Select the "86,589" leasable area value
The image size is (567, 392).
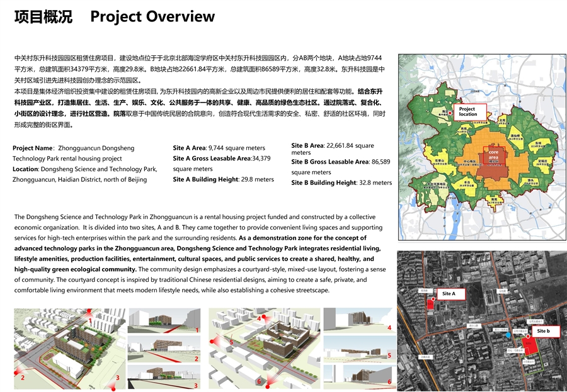click(x=381, y=162)
